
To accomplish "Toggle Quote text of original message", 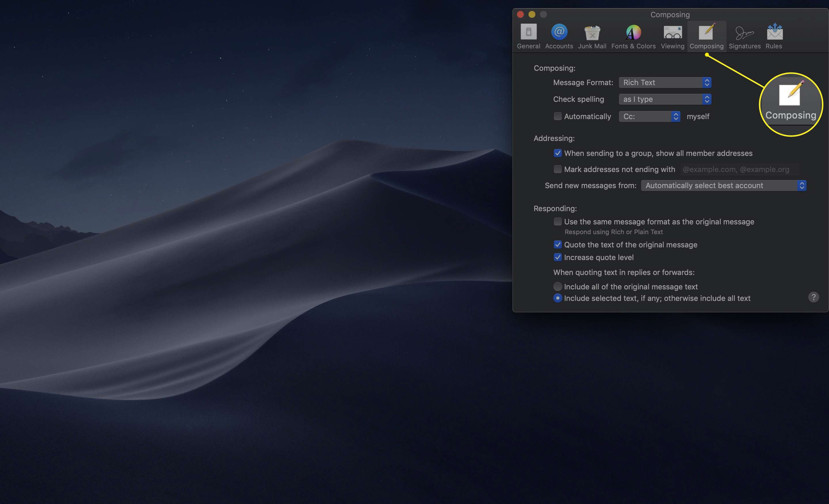I will (x=557, y=244).
